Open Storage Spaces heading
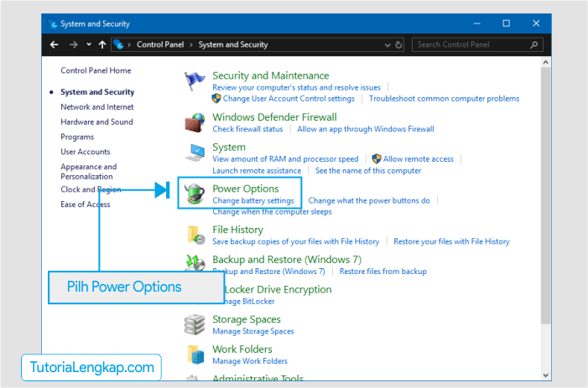The width and height of the screenshot is (588, 388). click(247, 319)
